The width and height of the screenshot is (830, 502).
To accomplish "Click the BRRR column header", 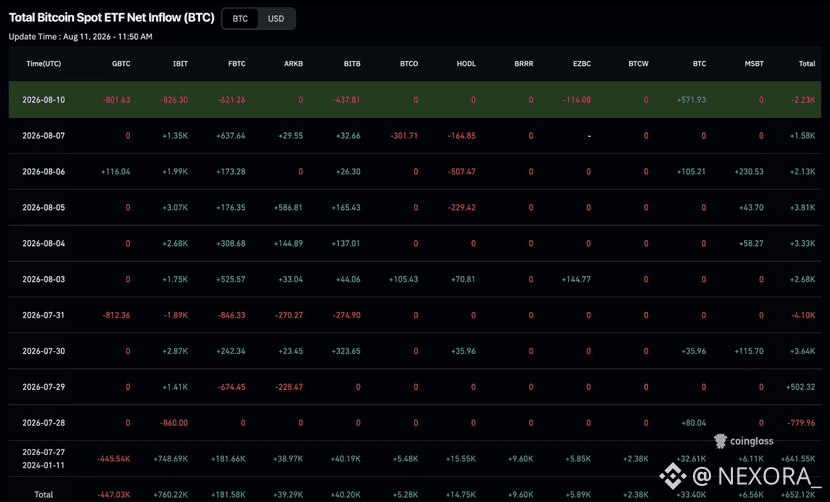I will point(524,64).
